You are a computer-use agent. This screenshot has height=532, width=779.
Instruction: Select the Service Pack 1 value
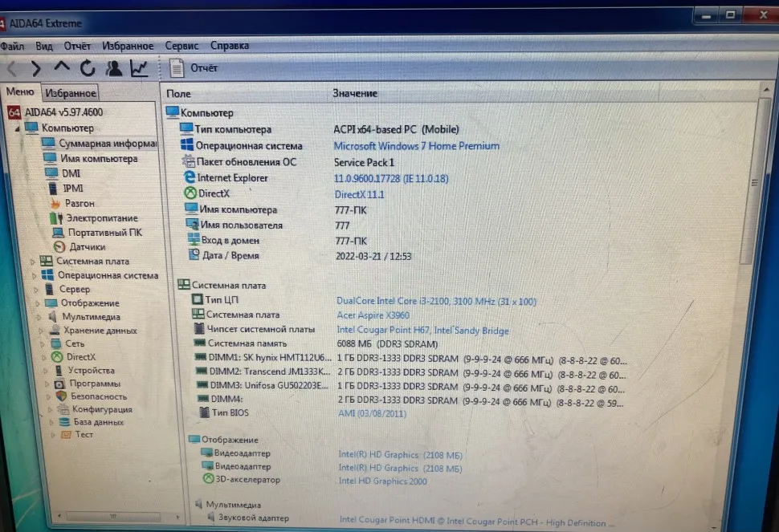pyautogui.click(x=364, y=162)
